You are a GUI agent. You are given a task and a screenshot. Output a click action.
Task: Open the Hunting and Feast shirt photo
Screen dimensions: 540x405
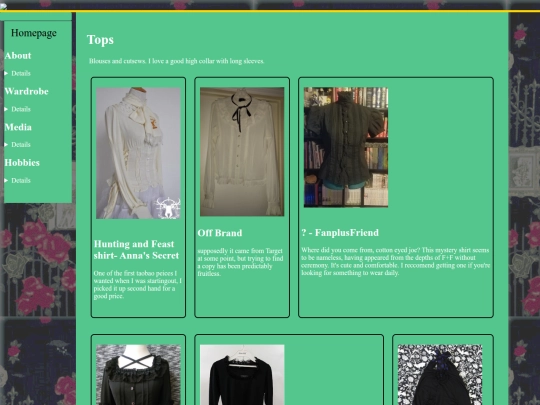click(x=138, y=153)
